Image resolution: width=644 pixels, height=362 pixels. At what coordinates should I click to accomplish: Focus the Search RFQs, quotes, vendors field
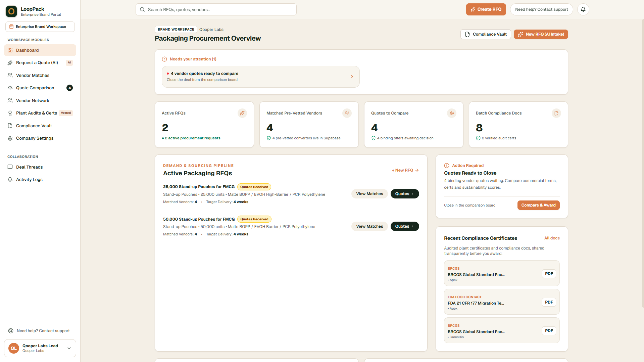tap(216, 9)
